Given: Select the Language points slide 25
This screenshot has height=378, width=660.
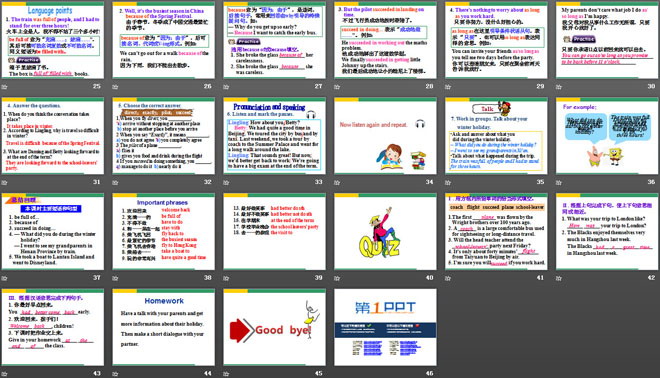Looking at the screenshot, I should (53, 40).
